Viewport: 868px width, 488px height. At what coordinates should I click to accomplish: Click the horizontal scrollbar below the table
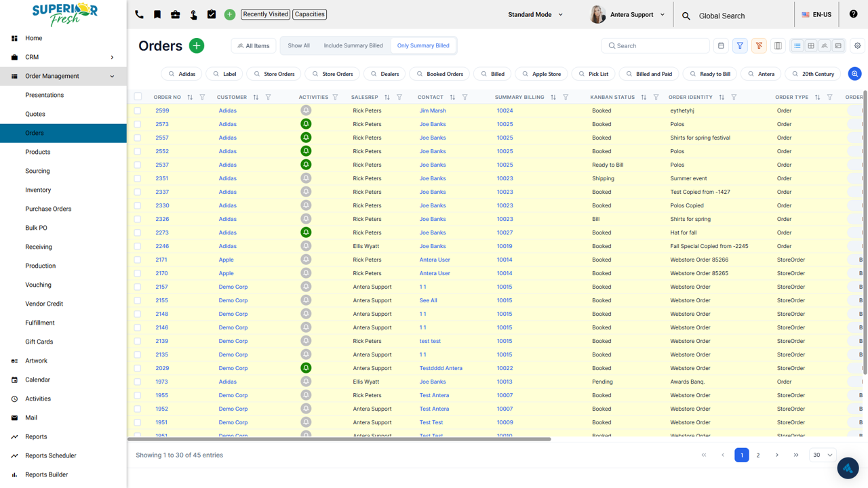[x=339, y=439]
